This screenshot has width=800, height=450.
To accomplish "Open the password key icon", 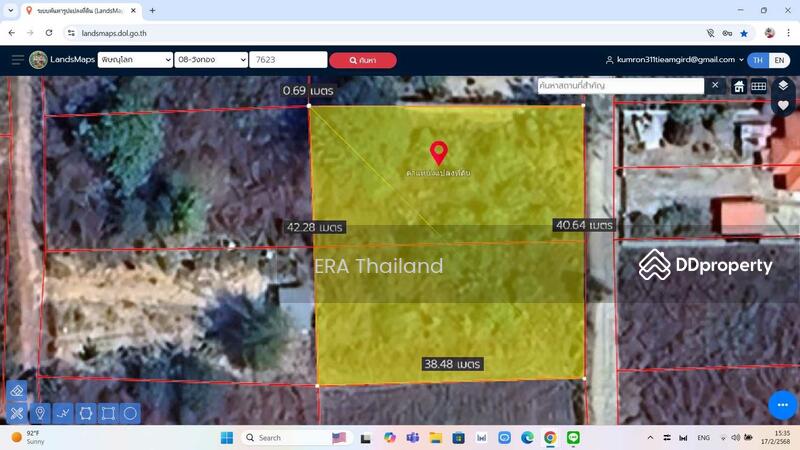I will coord(727,33).
